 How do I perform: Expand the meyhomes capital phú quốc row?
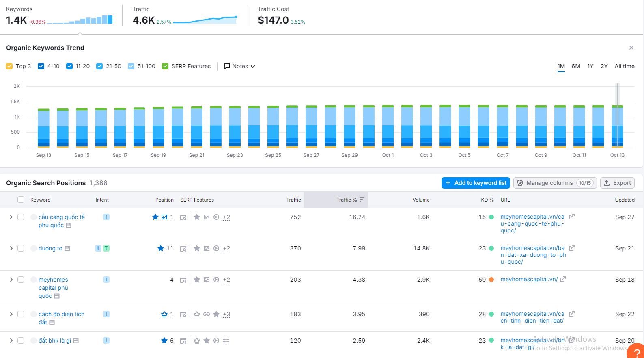pos(11,280)
